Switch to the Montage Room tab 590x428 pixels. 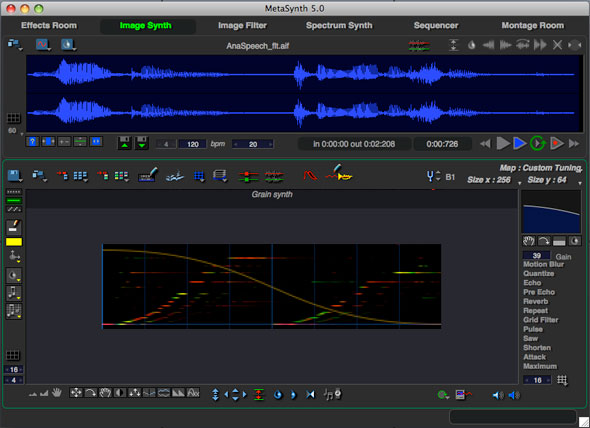click(x=532, y=25)
